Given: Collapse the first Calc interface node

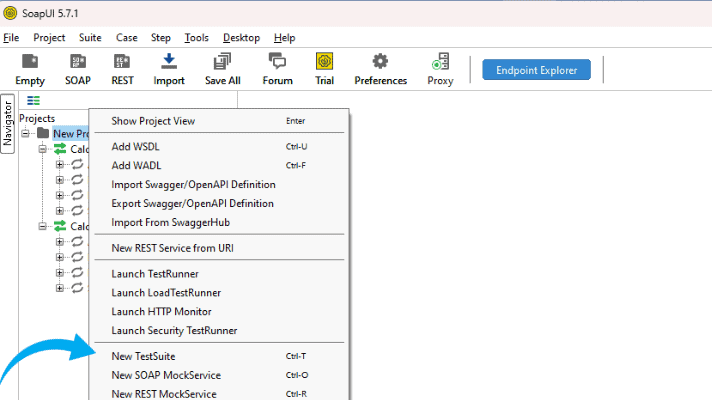Looking at the screenshot, I should (42, 149).
